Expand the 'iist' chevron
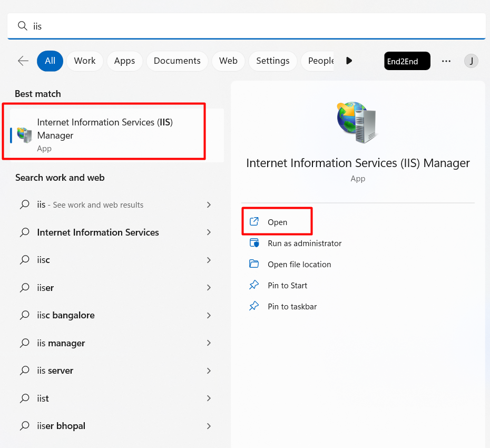 point(209,398)
